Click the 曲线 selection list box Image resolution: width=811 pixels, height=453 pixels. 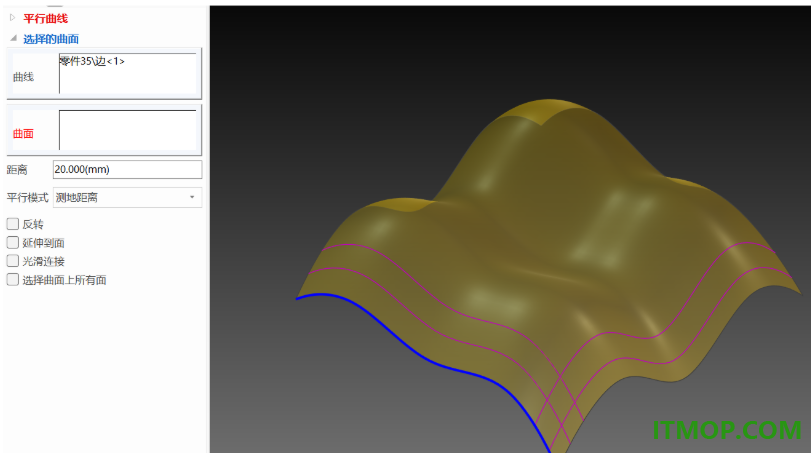click(x=128, y=73)
